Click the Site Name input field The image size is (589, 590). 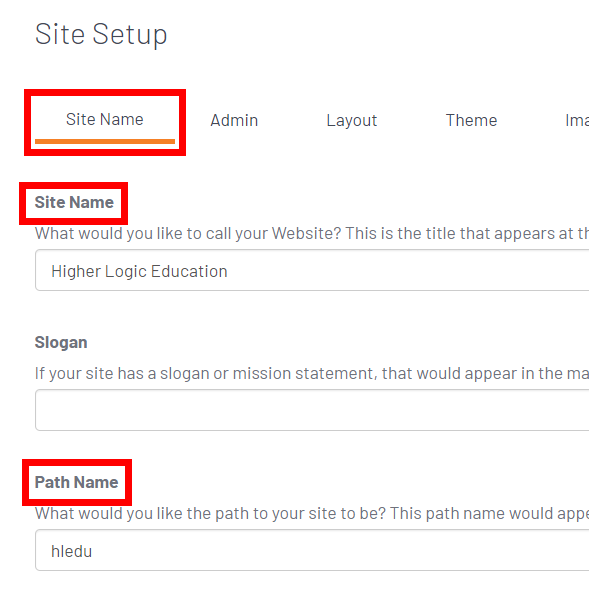(x=312, y=270)
